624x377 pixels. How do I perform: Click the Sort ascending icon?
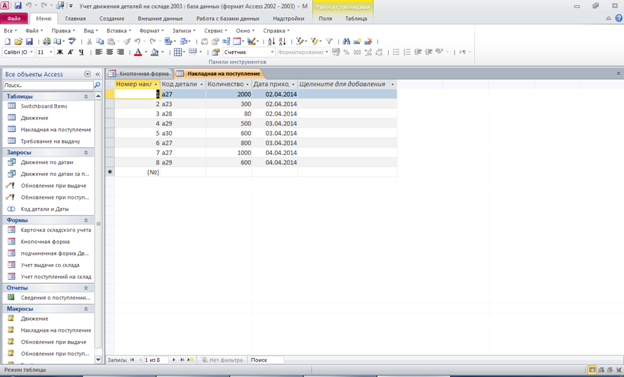(x=271, y=41)
